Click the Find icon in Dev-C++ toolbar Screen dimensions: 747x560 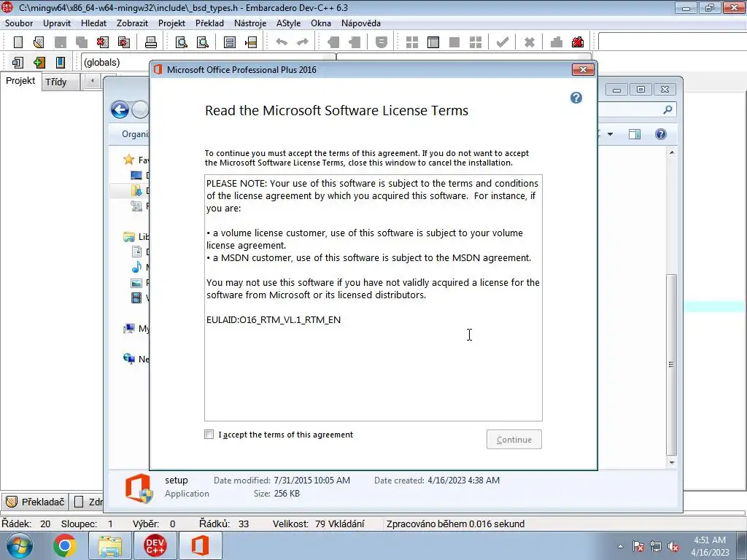pos(182,42)
